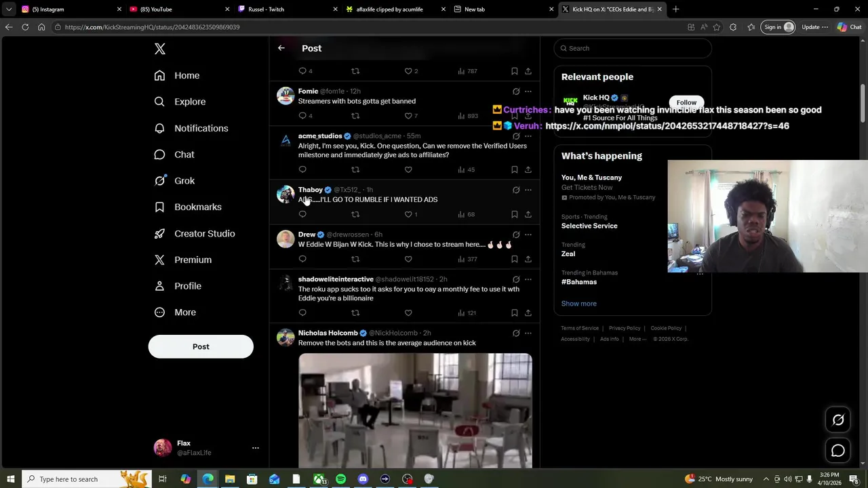Image resolution: width=868 pixels, height=488 pixels.
Task: Open Notifications in X sidebar
Action: click(191, 128)
